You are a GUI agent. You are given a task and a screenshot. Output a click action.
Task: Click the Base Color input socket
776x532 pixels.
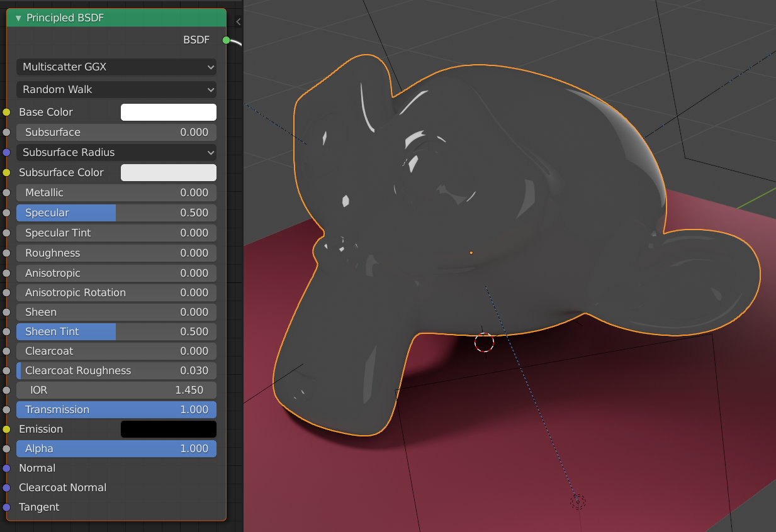pos(6,112)
